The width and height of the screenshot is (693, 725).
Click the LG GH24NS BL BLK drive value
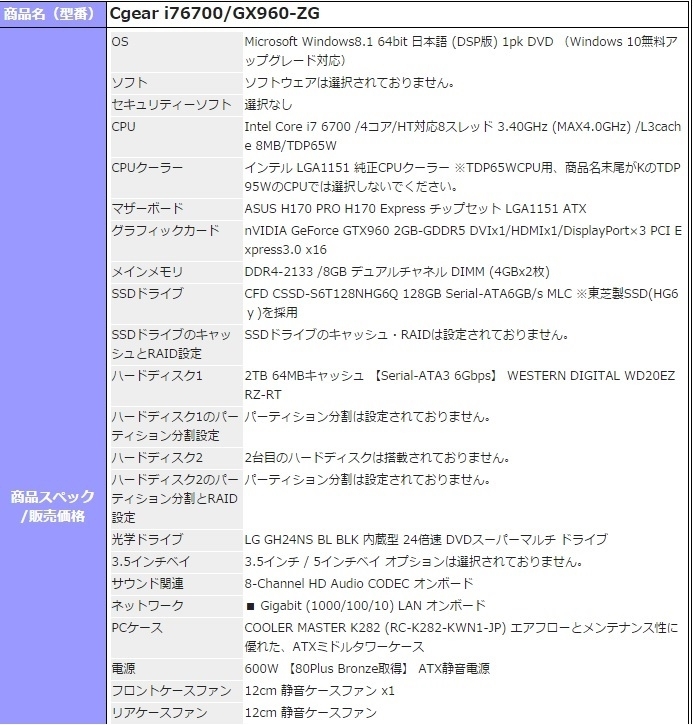pos(426,540)
